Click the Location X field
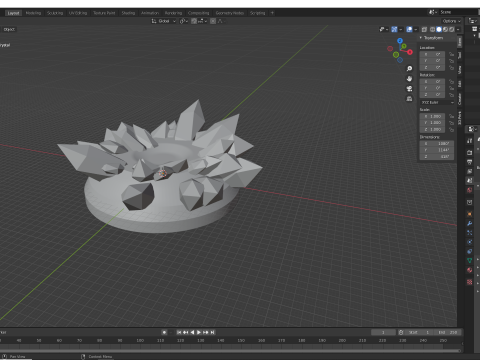480x360 pixels. tap(432, 54)
